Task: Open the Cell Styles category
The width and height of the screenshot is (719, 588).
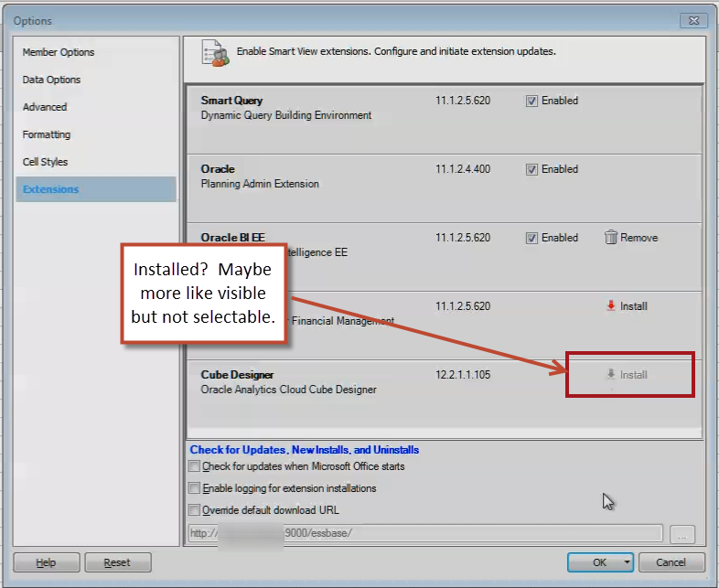Action: 45,162
